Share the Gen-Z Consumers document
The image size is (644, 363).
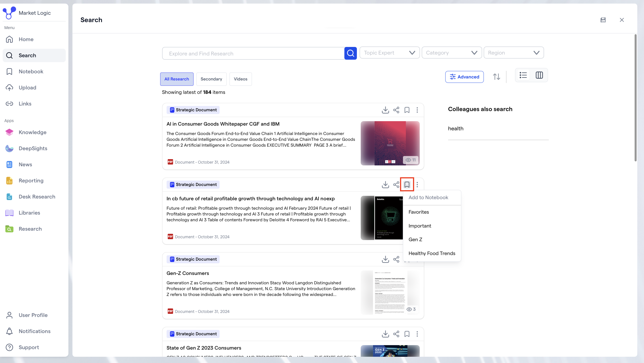[396, 259]
